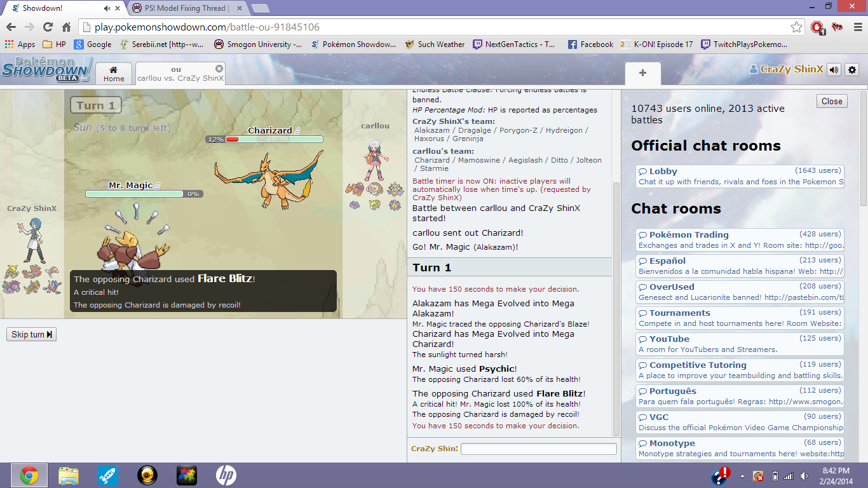Join the Competitive Tutoring room
Screen dimensions: 868x488
740,370
